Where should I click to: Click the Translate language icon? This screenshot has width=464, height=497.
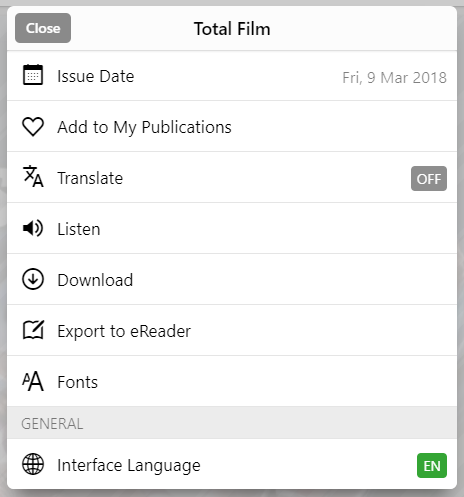(x=33, y=177)
